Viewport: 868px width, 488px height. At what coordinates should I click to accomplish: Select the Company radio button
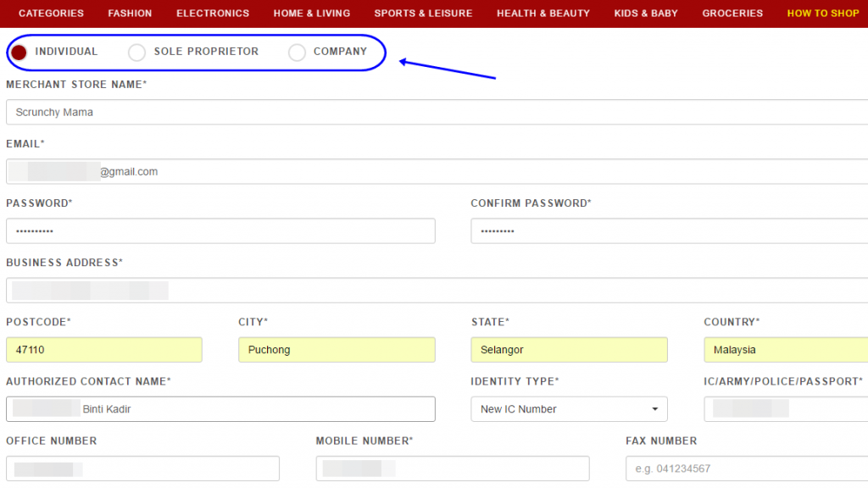pos(297,52)
